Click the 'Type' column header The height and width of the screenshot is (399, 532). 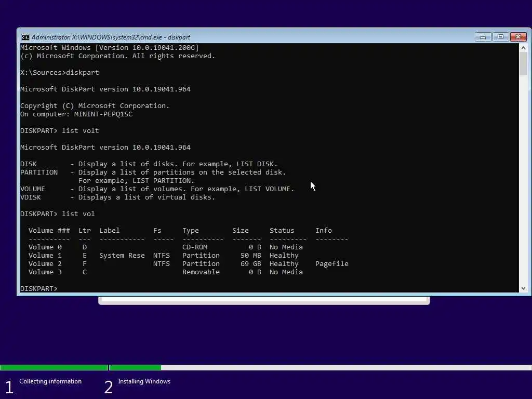190,230
